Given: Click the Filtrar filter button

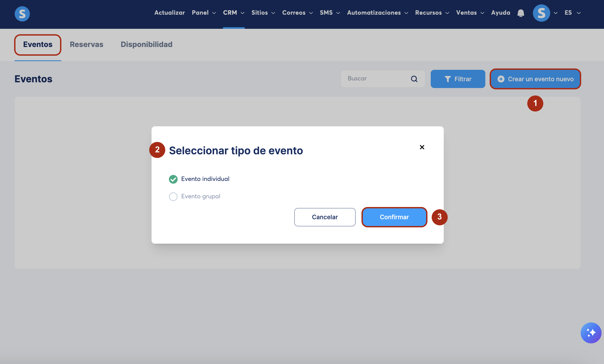Looking at the screenshot, I should [x=458, y=79].
